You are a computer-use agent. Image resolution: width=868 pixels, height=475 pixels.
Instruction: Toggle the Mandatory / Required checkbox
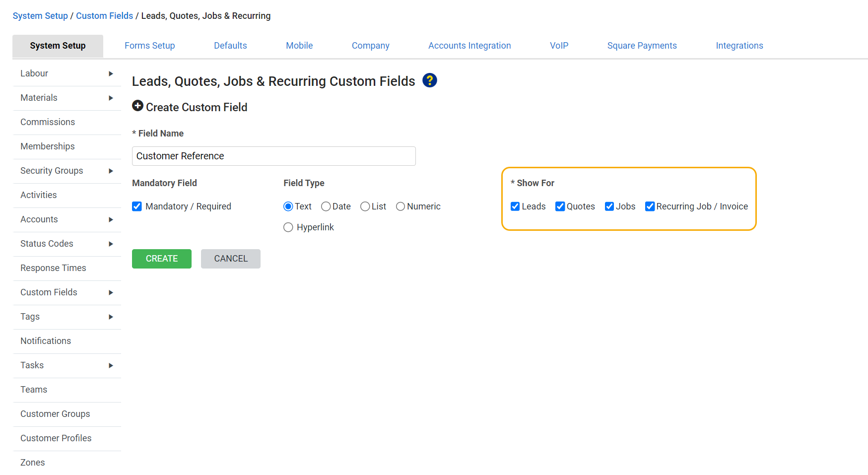[137, 206]
